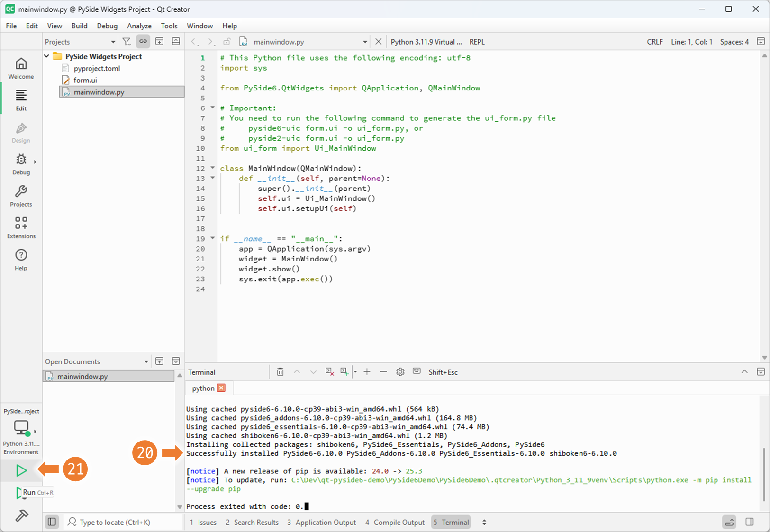Image resolution: width=770 pixels, height=532 pixels.
Task: Open the Build menu
Action: (x=80, y=26)
